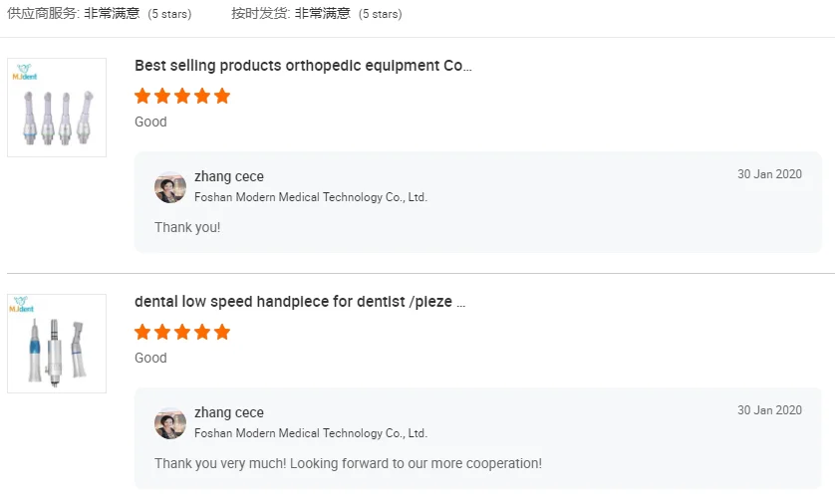This screenshot has width=835, height=504.
Task: Click the zhang cece name above "Thank you!"
Action: (x=229, y=177)
